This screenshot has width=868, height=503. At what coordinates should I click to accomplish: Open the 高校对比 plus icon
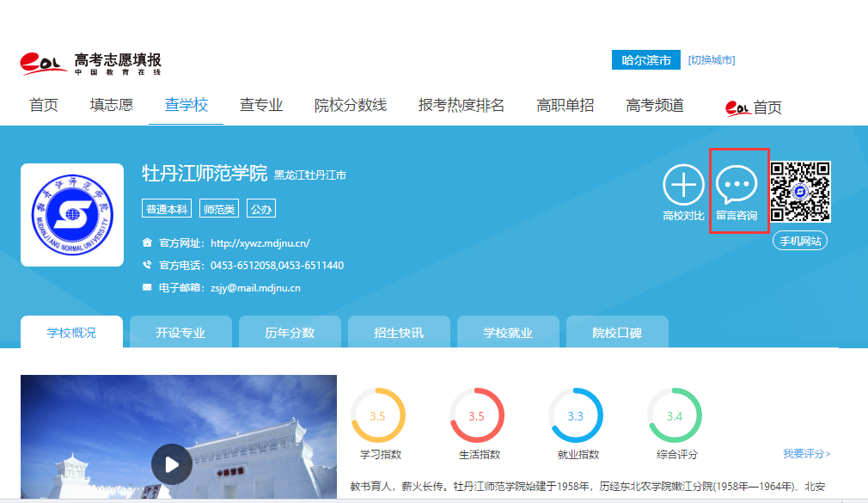pyautogui.click(x=684, y=185)
